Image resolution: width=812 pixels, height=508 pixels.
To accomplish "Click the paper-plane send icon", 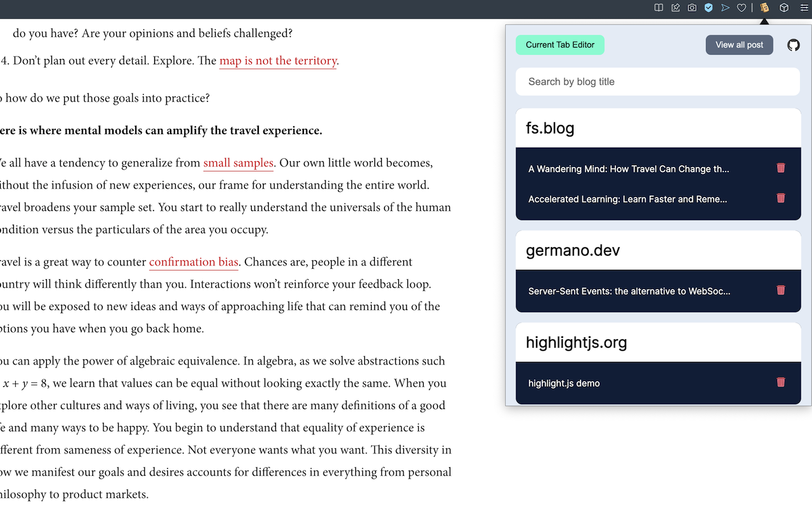I will tap(725, 8).
